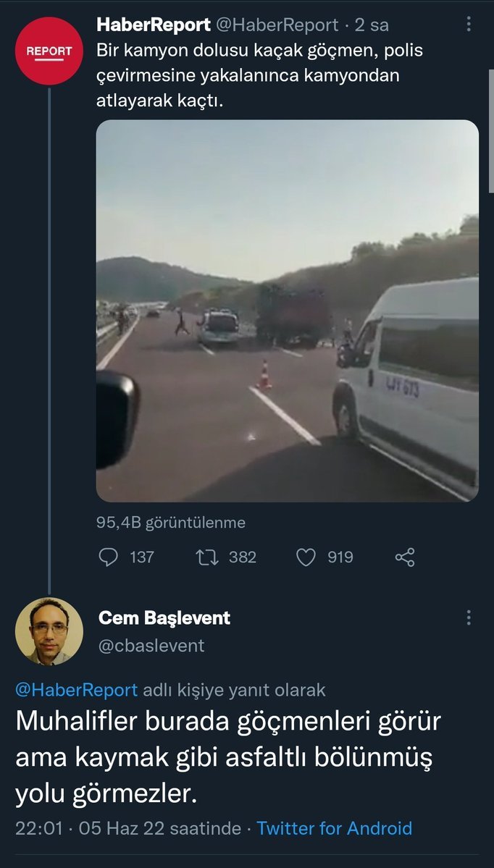494x868 pixels.
Task: Open the Twitter for Android source link
Action: (335, 828)
